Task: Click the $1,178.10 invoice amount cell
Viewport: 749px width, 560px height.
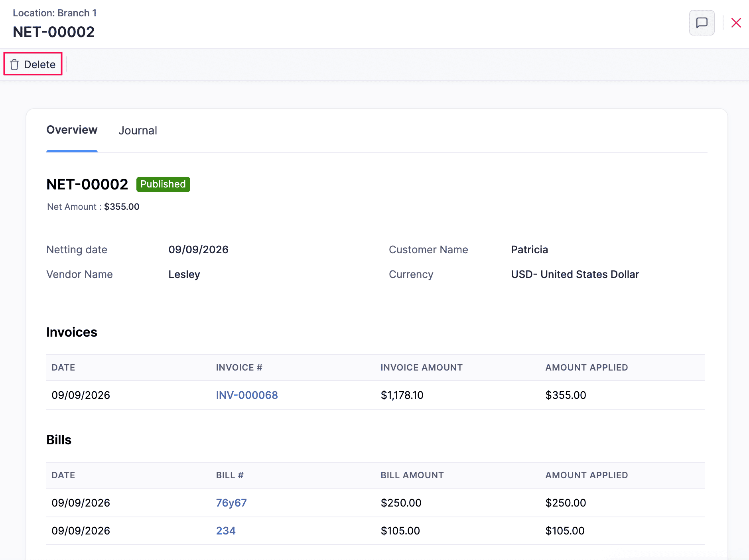Action: [x=402, y=395]
